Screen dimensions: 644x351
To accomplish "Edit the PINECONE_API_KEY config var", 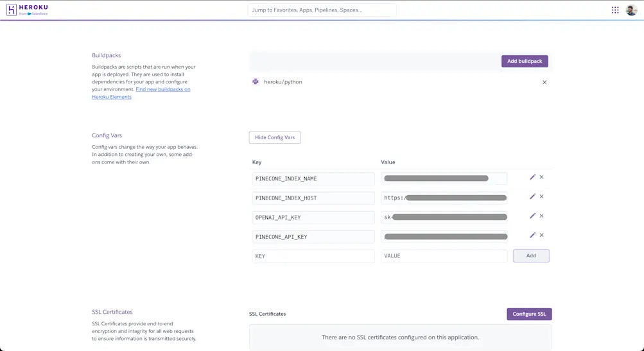I will tap(532, 235).
